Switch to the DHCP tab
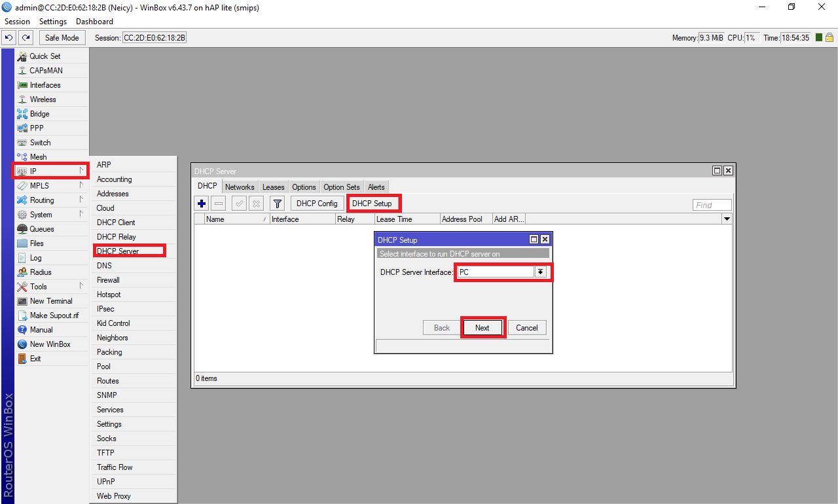Viewport: 838px width, 504px height. [x=208, y=187]
